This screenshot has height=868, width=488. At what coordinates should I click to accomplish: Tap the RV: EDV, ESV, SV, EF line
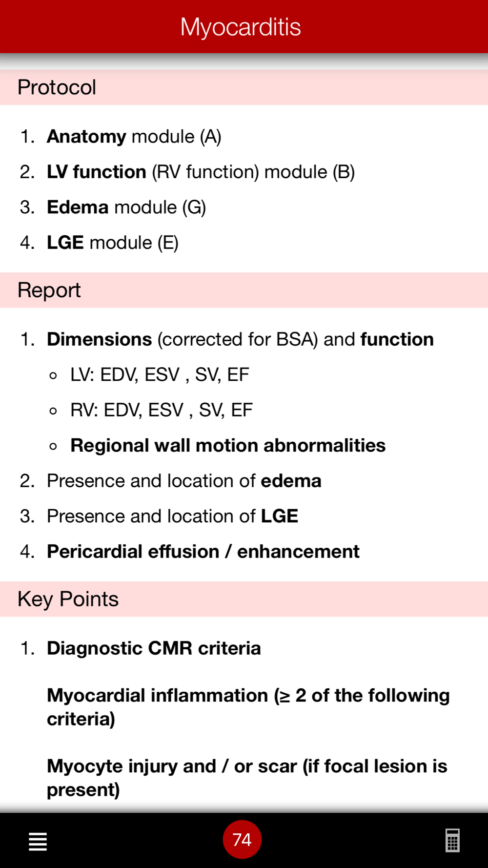pyautogui.click(x=161, y=410)
